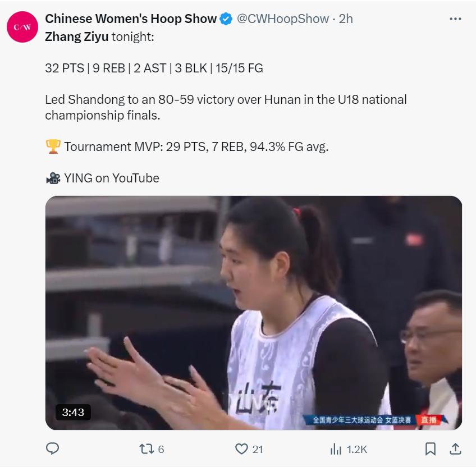Open the reply comment icon
The height and width of the screenshot is (467, 476).
(x=52, y=448)
